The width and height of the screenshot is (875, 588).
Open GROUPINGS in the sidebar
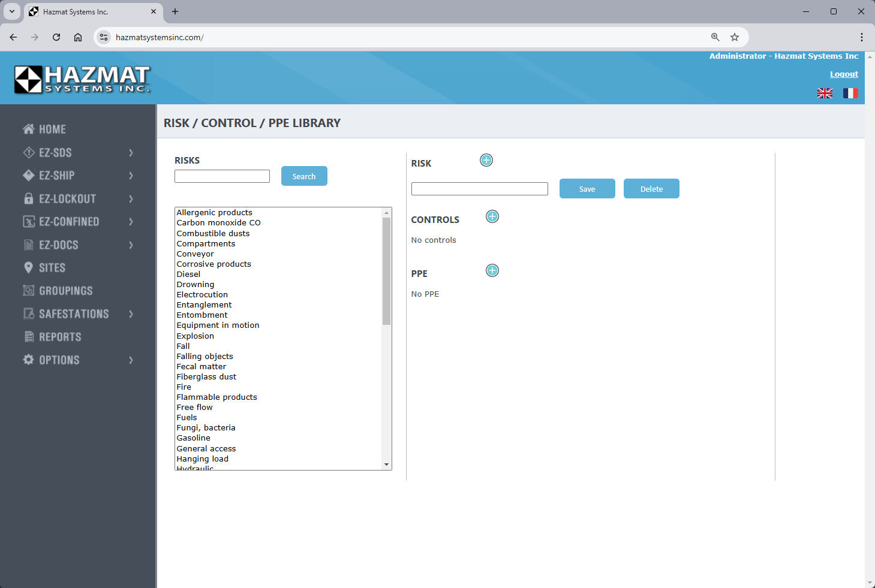65,291
